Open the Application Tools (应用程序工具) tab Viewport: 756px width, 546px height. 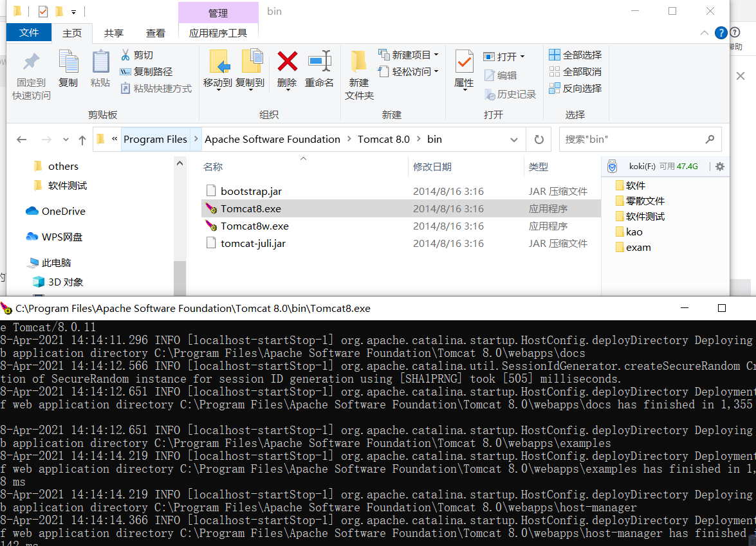pos(218,33)
